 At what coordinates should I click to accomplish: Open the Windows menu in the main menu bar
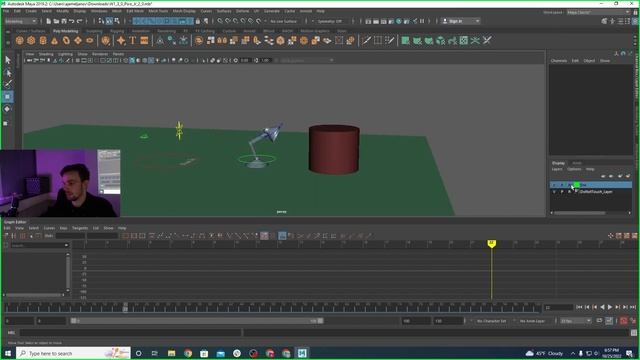click(99, 11)
